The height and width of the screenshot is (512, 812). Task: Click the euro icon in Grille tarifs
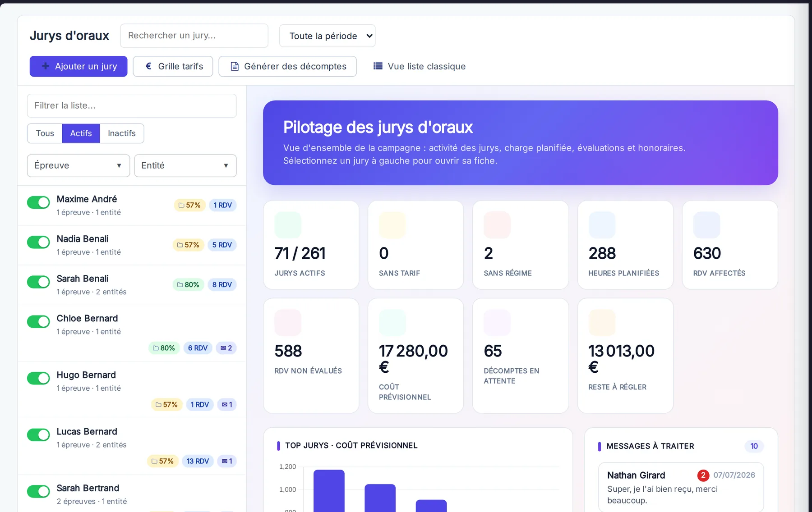148,66
